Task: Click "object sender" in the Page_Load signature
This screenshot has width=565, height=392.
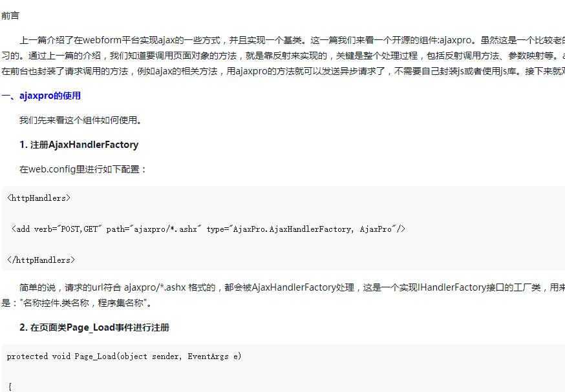Action: [151, 356]
